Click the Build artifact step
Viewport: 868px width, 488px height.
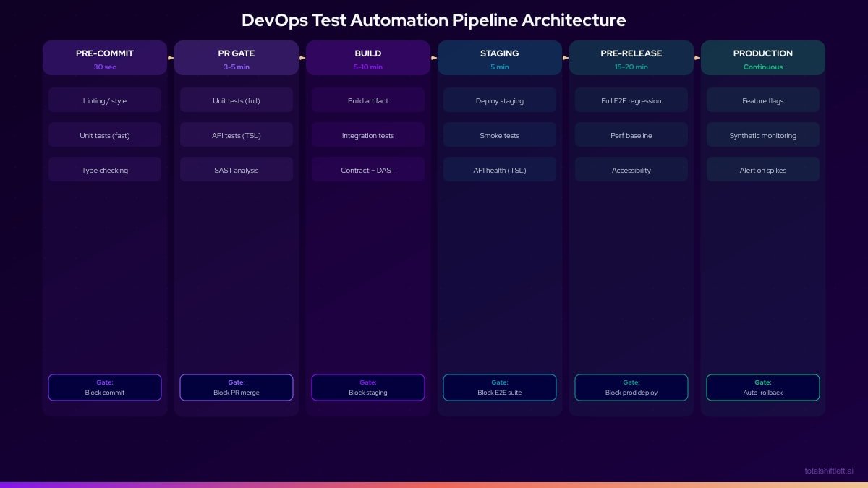pyautogui.click(x=368, y=100)
